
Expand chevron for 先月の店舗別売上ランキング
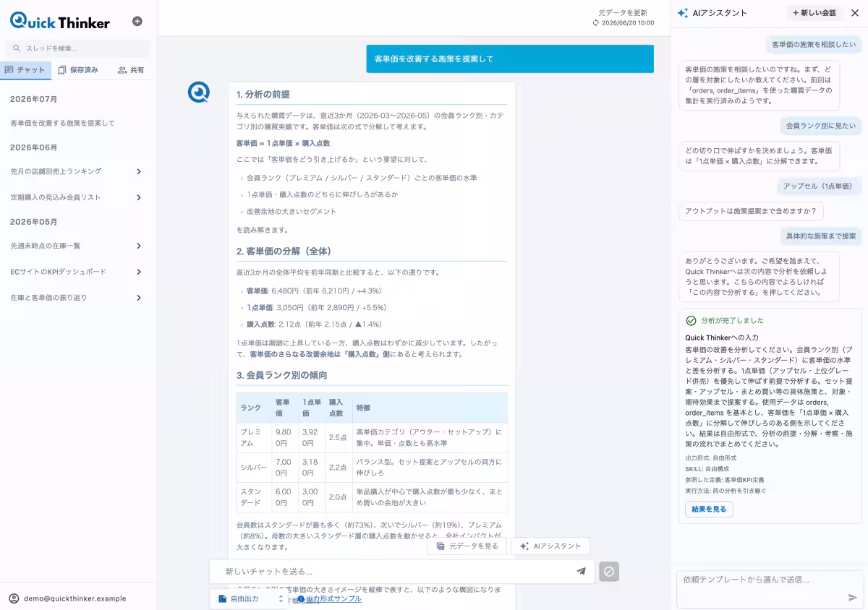(x=139, y=171)
